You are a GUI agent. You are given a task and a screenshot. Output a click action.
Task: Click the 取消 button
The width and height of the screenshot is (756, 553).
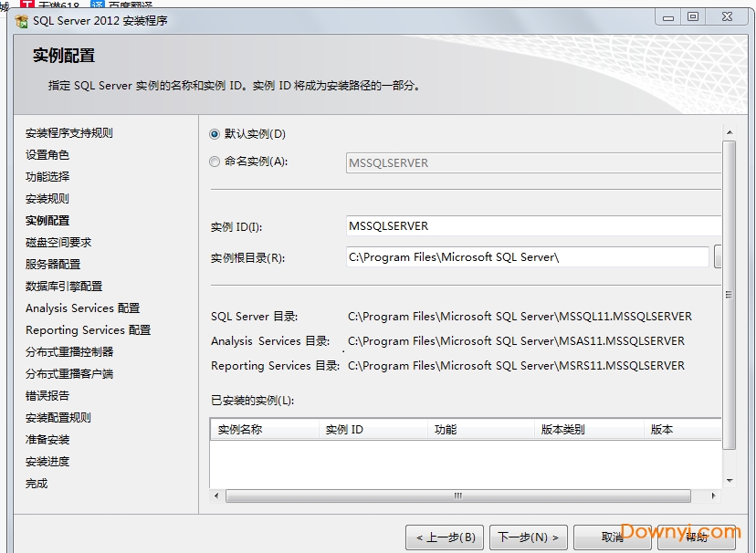tap(612, 537)
